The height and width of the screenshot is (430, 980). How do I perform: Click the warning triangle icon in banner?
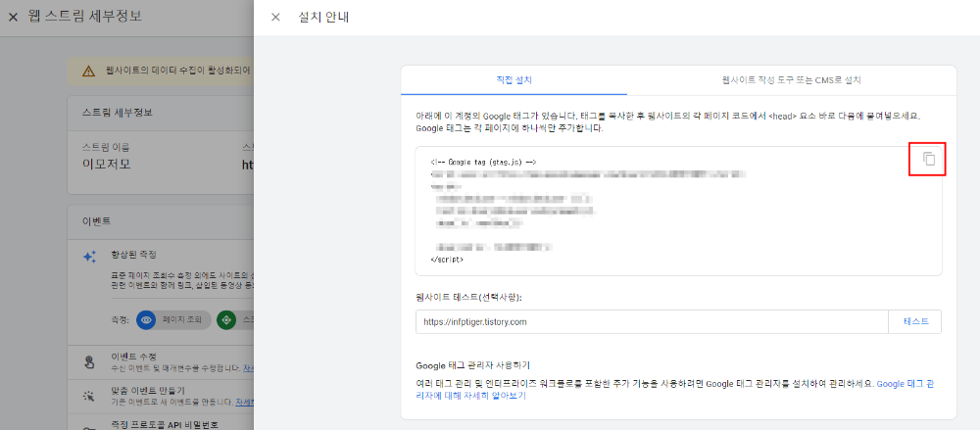(x=89, y=72)
